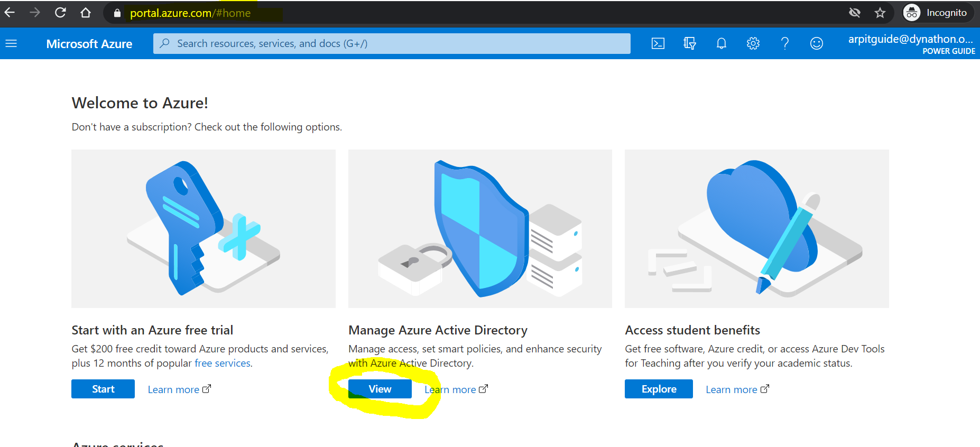
Task: Click the key illustration for free trial
Action: click(x=204, y=229)
